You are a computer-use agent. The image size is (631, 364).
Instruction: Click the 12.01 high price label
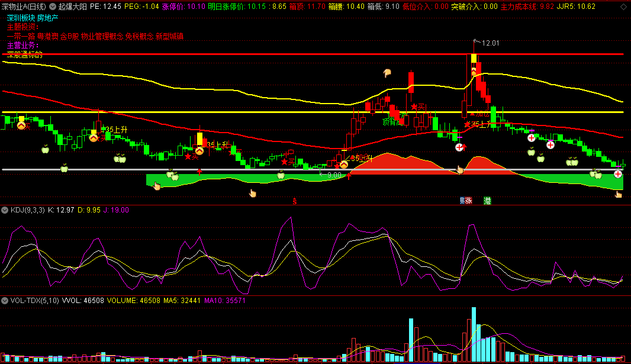(490, 43)
